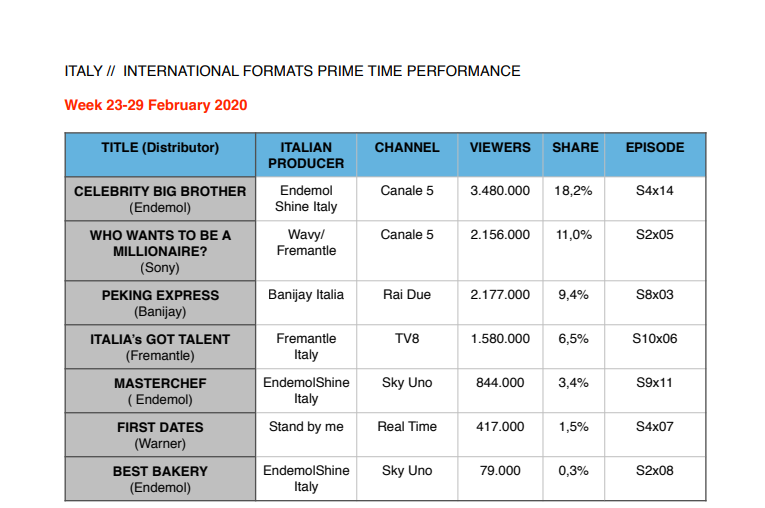Screen dimensions: 765x508
Task: Click the 'EPISODE' column header
Action: coord(655,155)
